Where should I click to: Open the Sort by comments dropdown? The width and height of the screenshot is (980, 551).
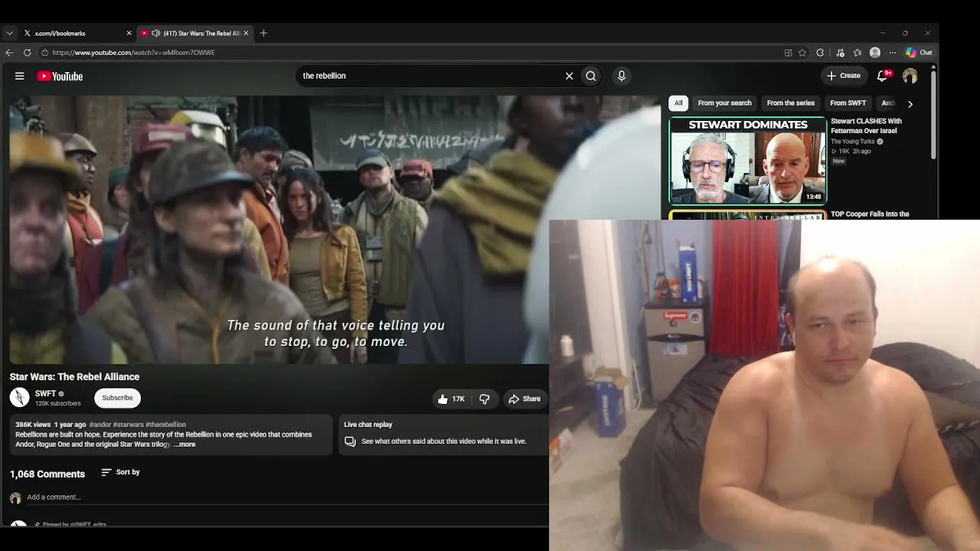(120, 472)
